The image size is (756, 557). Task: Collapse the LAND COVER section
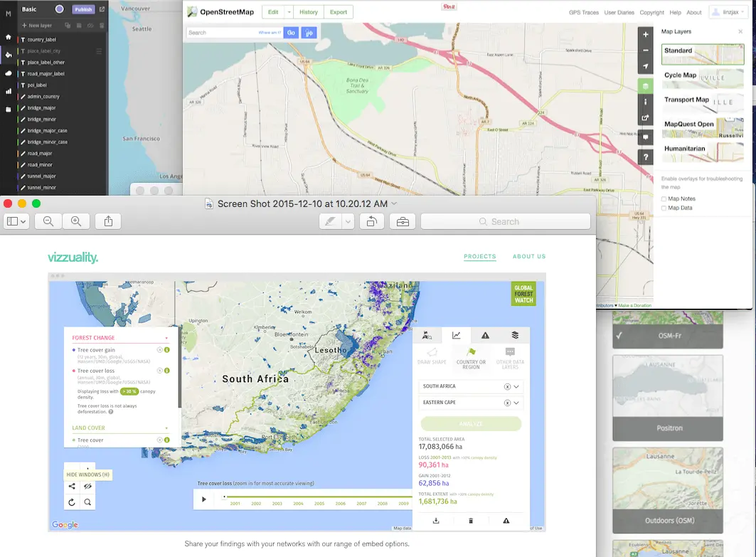coord(166,428)
